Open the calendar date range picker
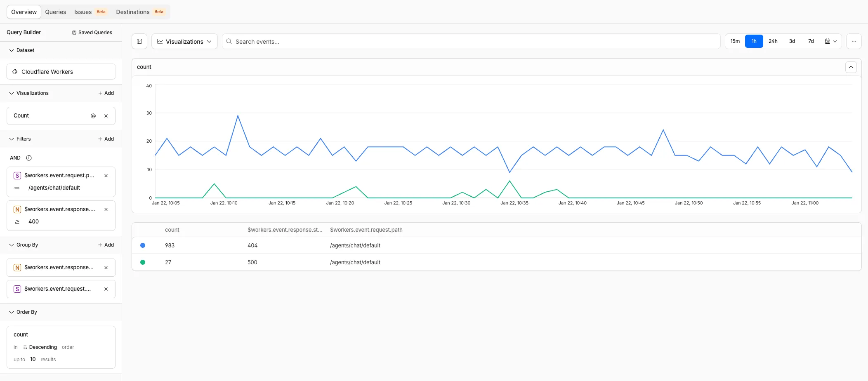This screenshot has height=381, width=868. coord(830,41)
